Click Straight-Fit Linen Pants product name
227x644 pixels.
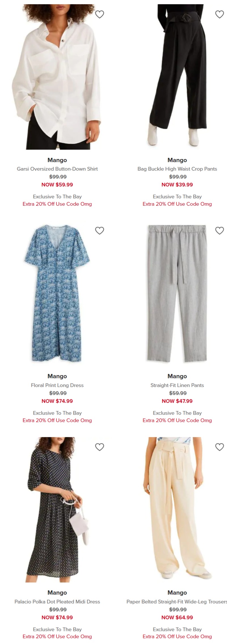pos(177,385)
